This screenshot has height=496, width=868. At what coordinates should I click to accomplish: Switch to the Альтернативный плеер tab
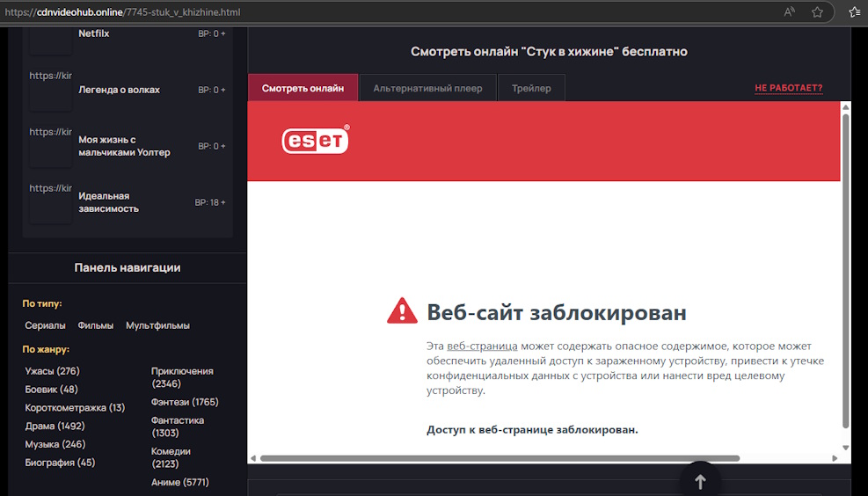tap(427, 88)
